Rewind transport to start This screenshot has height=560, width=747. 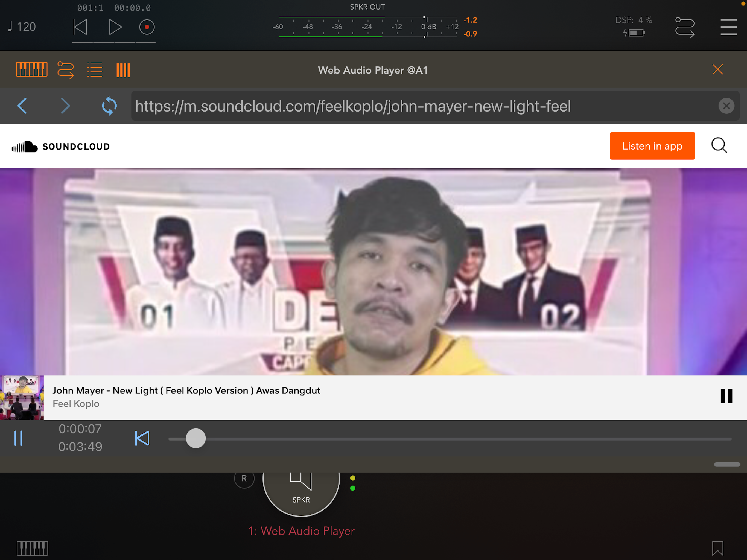pos(80,27)
